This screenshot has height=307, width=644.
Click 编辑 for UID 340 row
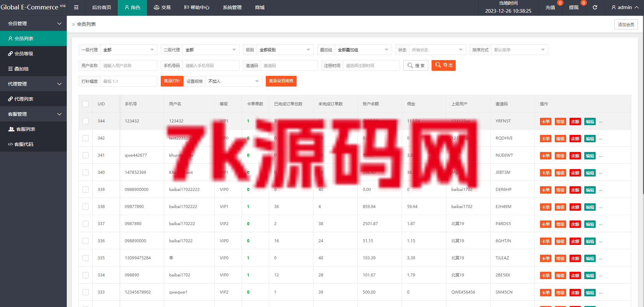pyautogui.click(x=590, y=173)
